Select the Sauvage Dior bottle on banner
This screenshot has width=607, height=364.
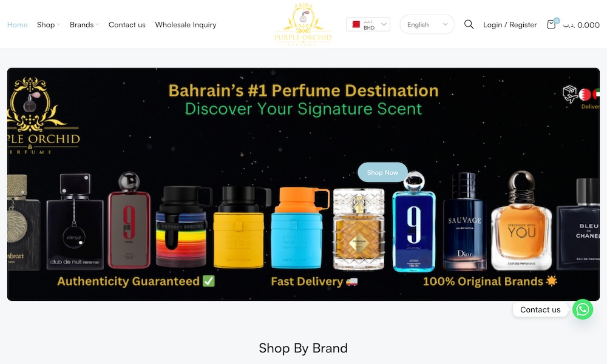464,221
